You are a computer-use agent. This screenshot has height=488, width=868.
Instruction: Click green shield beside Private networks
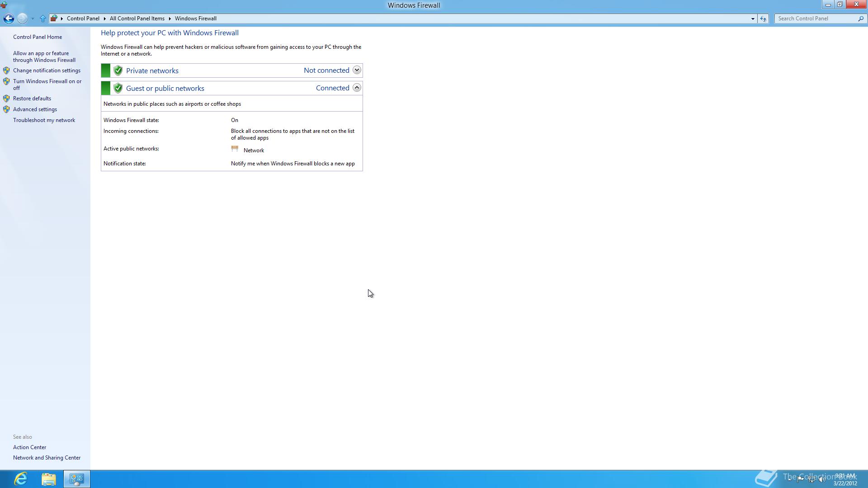click(118, 70)
